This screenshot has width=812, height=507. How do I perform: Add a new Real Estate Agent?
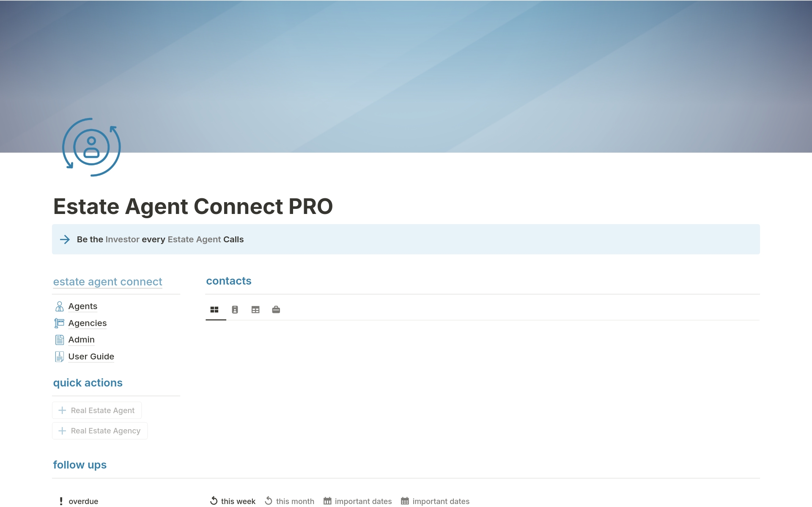point(97,411)
